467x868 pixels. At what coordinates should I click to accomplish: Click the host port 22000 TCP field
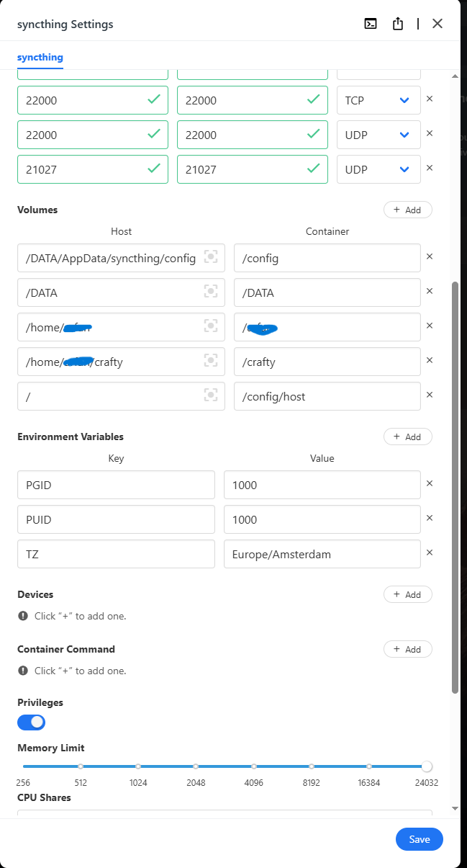93,100
